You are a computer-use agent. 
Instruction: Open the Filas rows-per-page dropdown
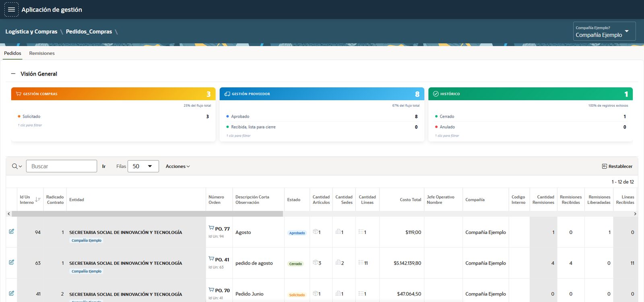(143, 166)
